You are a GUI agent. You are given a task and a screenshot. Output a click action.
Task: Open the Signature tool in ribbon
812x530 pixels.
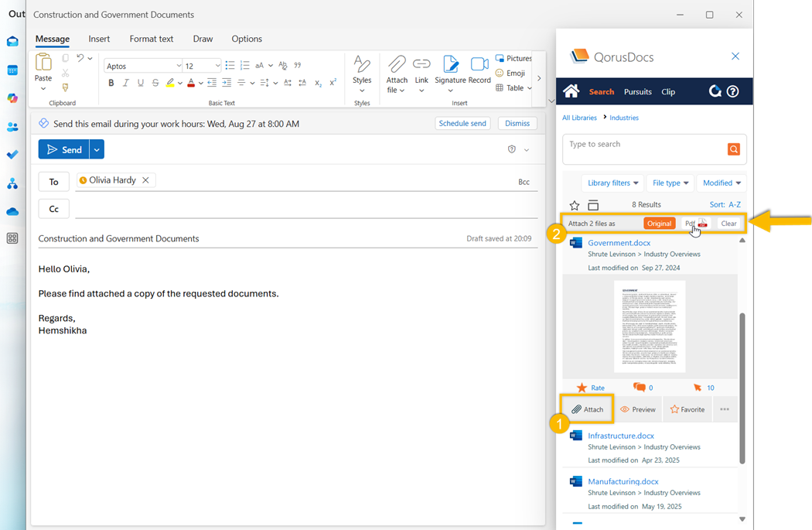[x=450, y=65]
